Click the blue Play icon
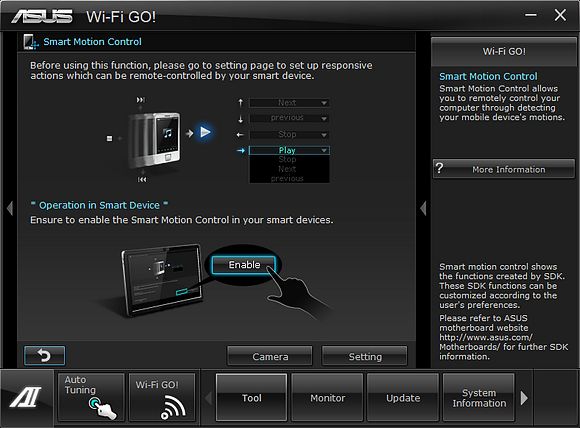 [x=205, y=132]
